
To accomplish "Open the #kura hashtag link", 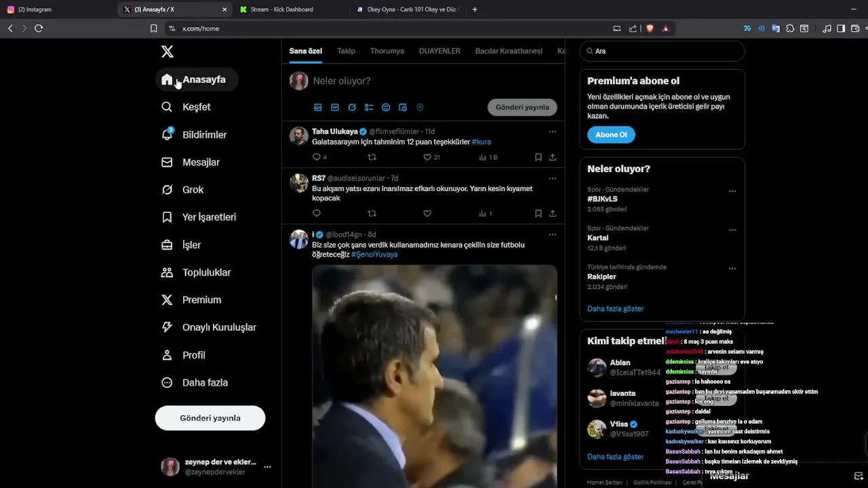I will point(481,142).
